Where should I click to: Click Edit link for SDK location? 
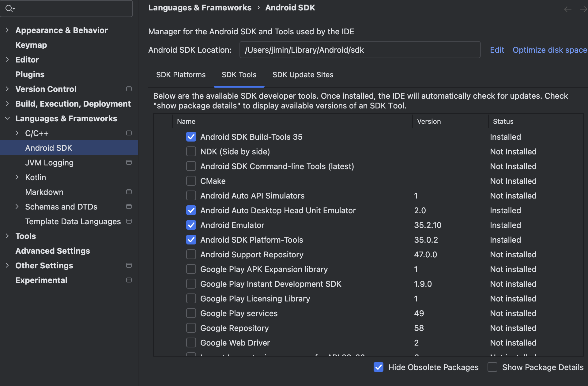497,50
